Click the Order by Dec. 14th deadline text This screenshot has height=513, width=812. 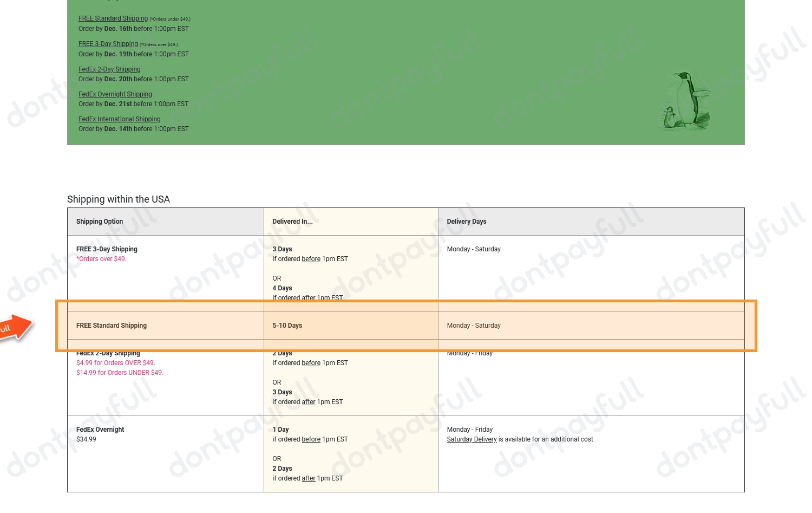tap(133, 129)
